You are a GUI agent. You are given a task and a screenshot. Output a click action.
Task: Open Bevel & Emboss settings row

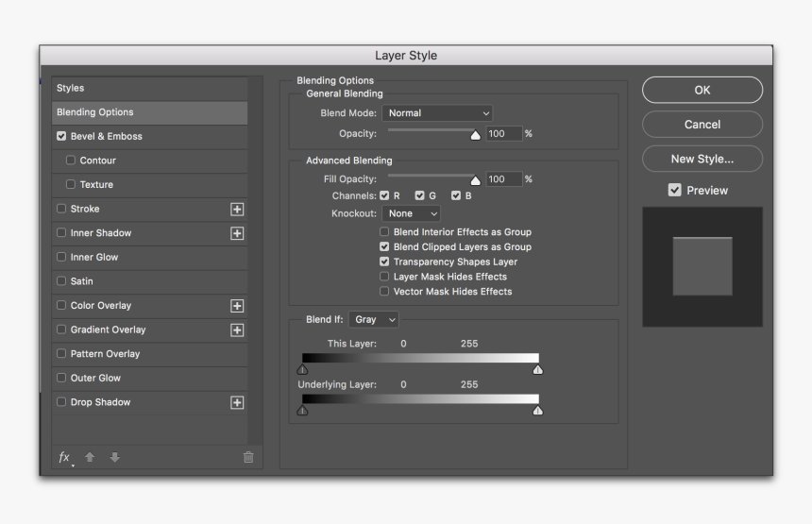[149, 136]
